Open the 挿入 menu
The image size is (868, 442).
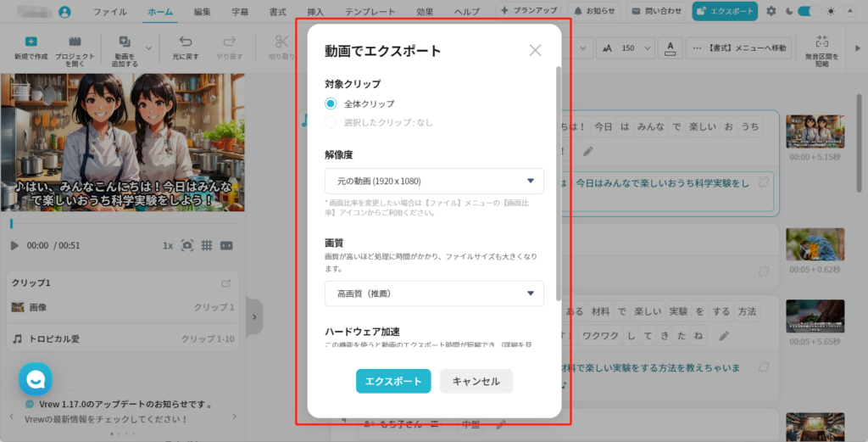[x=315, y=12]
